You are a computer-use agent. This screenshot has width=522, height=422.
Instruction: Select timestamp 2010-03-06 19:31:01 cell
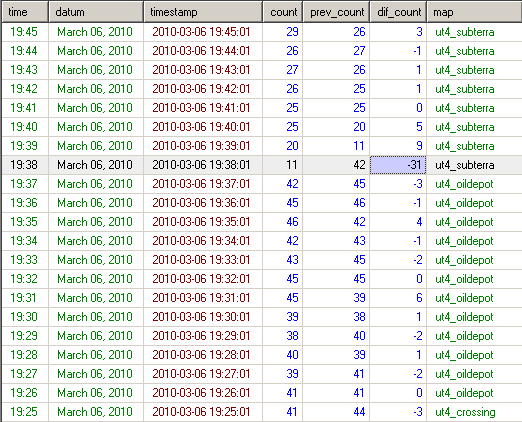pyautogui.click(x=203, y=298)
